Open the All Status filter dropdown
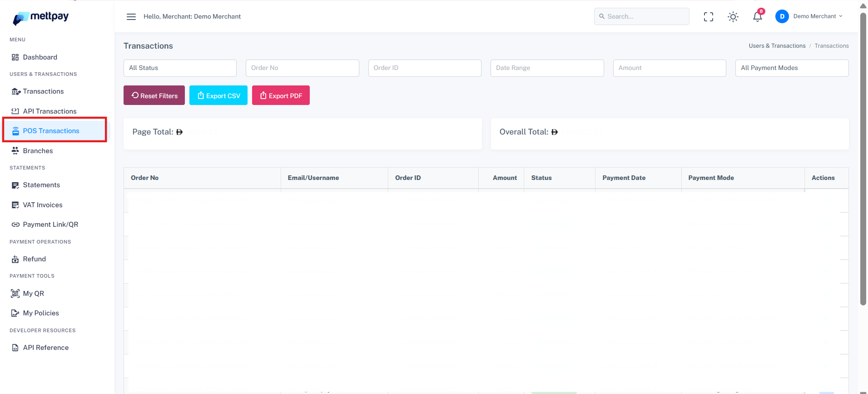This screenshot has height=394, width=868. pyautogui.click(x=180, y=68)
